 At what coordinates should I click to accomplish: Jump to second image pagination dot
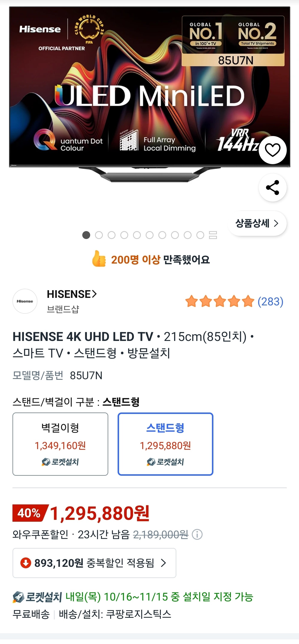99,235
